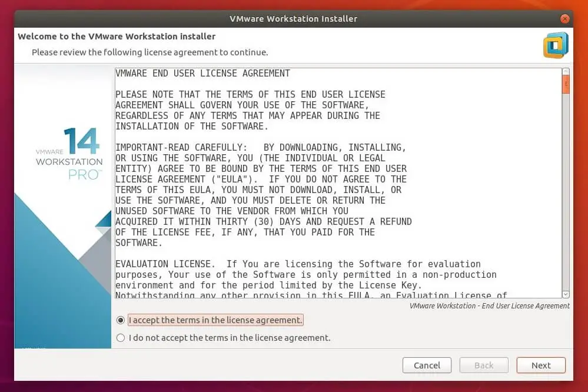Click the orange scrollbar thumb of license text
588x392 pixels.
coord(566,84)
